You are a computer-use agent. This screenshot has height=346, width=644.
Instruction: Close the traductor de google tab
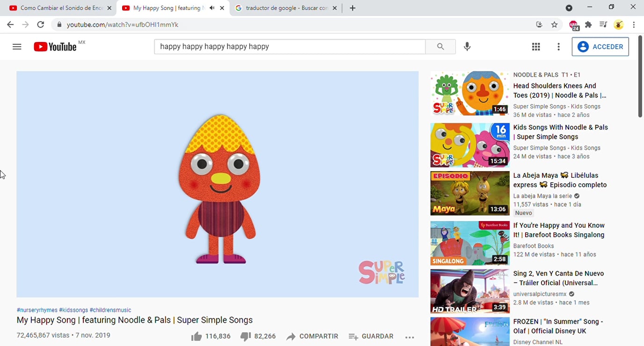click(335, 8)
